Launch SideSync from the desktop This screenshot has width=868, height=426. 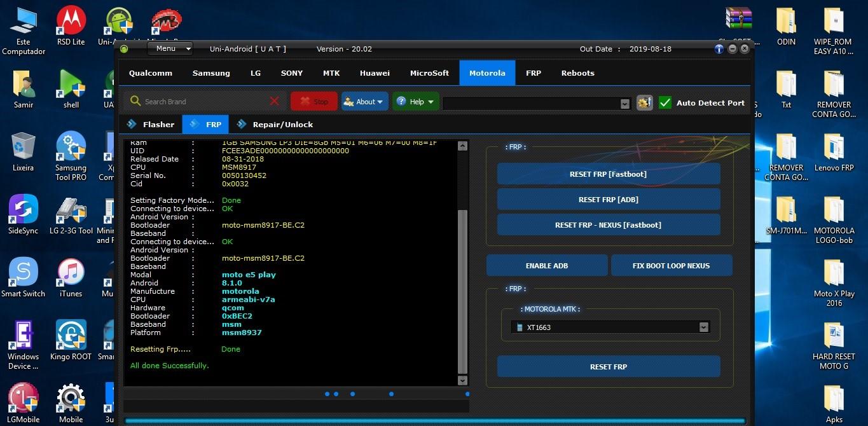pyautogui.click(x=24, y=215)
